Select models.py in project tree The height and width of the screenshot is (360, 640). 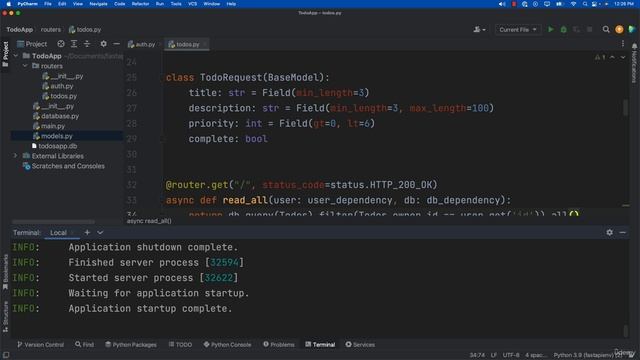(57, 136)
